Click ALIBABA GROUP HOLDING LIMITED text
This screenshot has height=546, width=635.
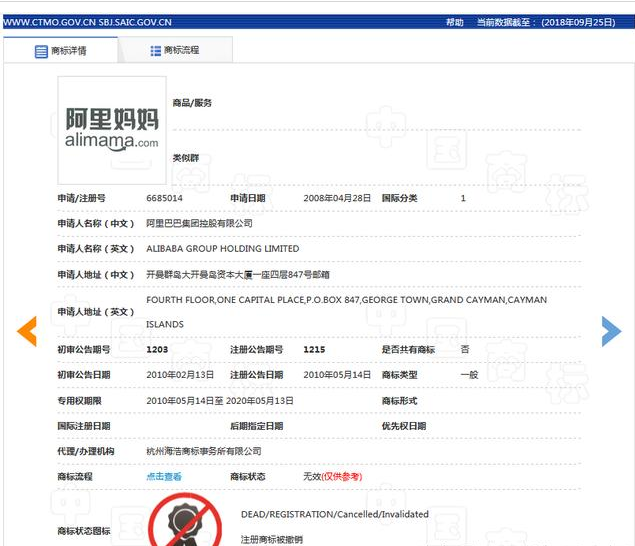click(x=222, y=249)
